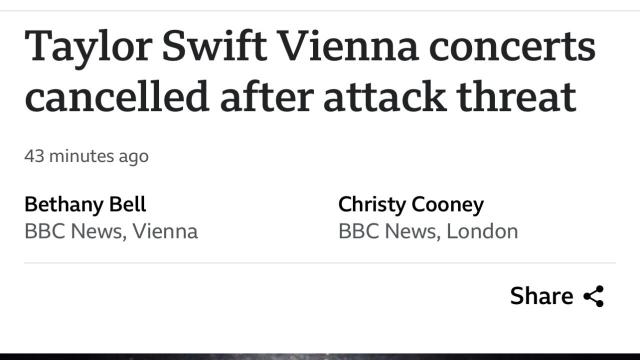640x360 pixels.
Task: Click the first headline line 'Taylor Swift Vienna concerts'
Action: pyautogui.click(x=310, y=48)
